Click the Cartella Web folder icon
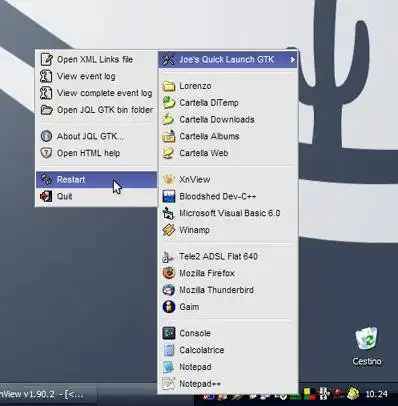This screenshot has width=398, height=406. point(169,153)
